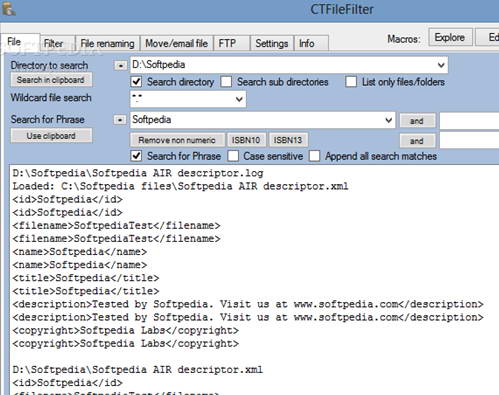499x395 pixels.
Task: Enable List only files/folders checkbox
Action: (351, 82)
